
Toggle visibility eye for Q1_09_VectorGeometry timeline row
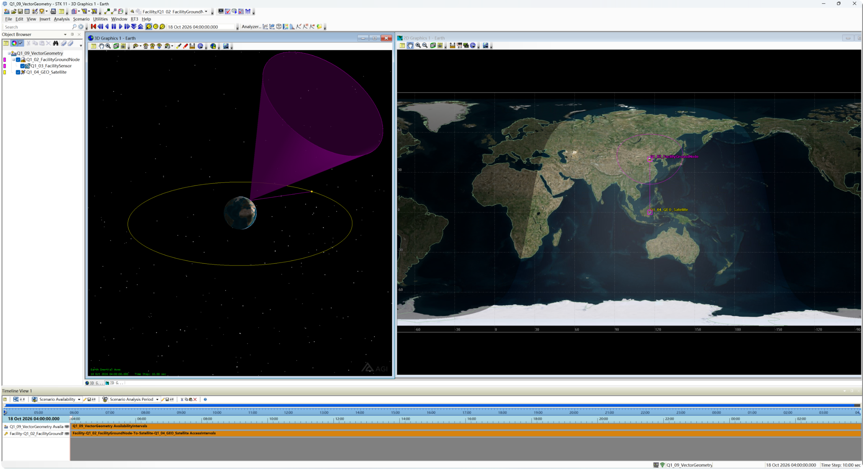point(67,427)
